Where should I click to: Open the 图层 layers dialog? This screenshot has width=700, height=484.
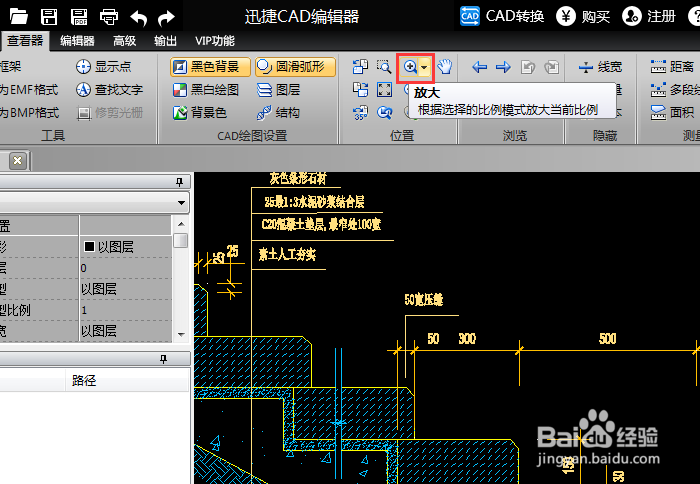click(278, 90)
